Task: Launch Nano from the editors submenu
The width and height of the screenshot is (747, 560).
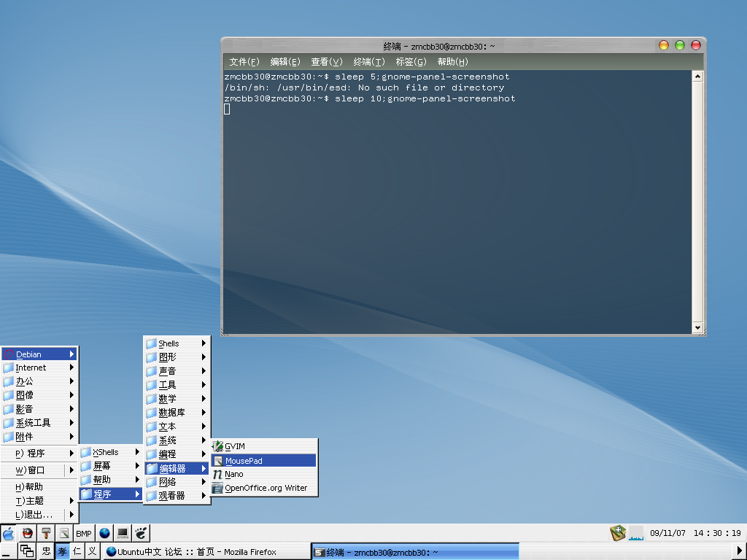Action: pos(264,474)
